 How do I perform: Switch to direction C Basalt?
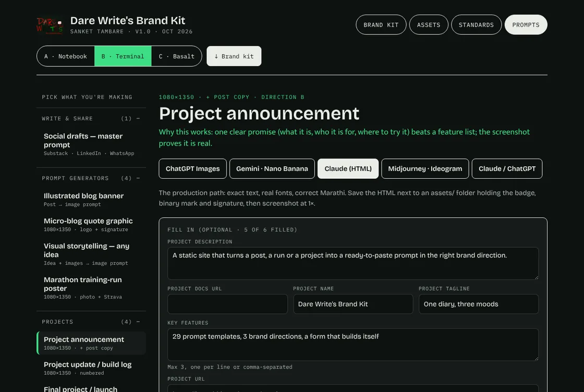pos(177,56)
